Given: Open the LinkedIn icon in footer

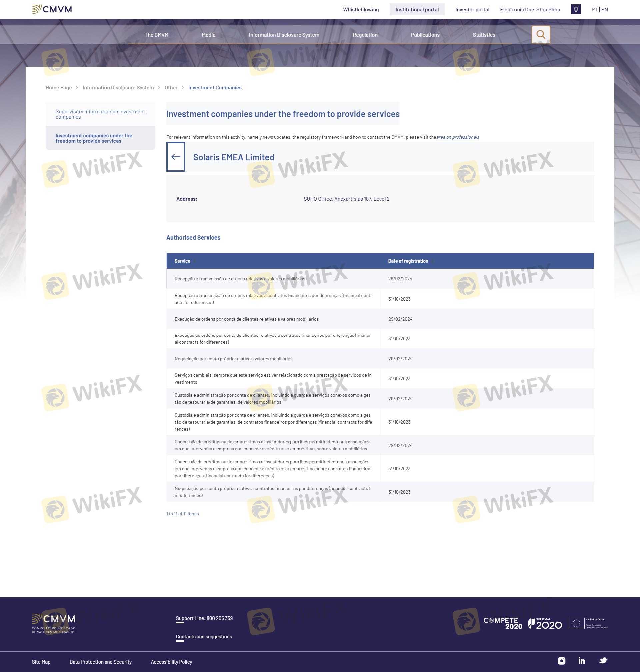Looking at the screenshot, I should [x=582, y=661].
